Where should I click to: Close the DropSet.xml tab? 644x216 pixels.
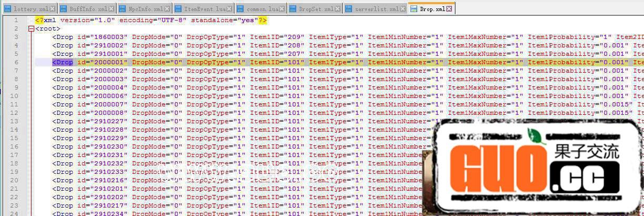click(x=337, y=9)
